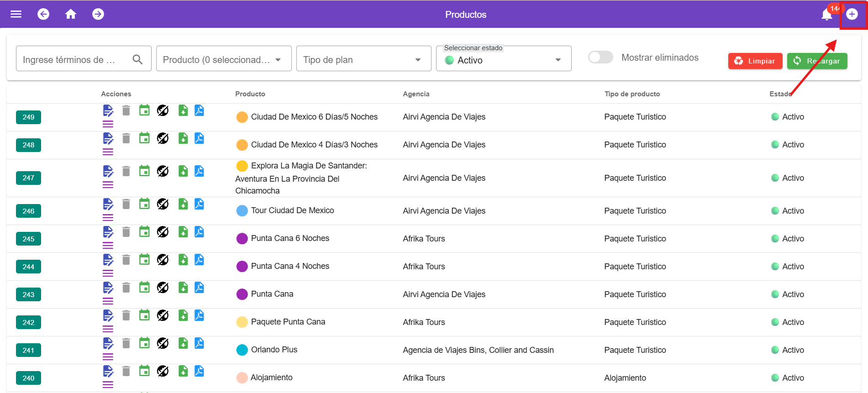Click the green Recargar button
Image resolution: width=868 pixels, height=393 pixels.
[x=817, y=61]
